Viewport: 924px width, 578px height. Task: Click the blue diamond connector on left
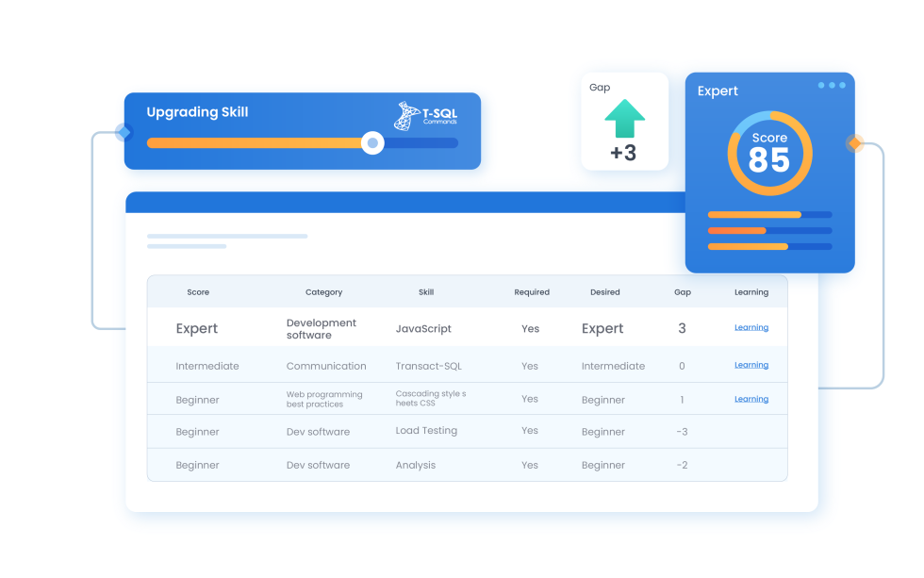[x=123, y=133]
